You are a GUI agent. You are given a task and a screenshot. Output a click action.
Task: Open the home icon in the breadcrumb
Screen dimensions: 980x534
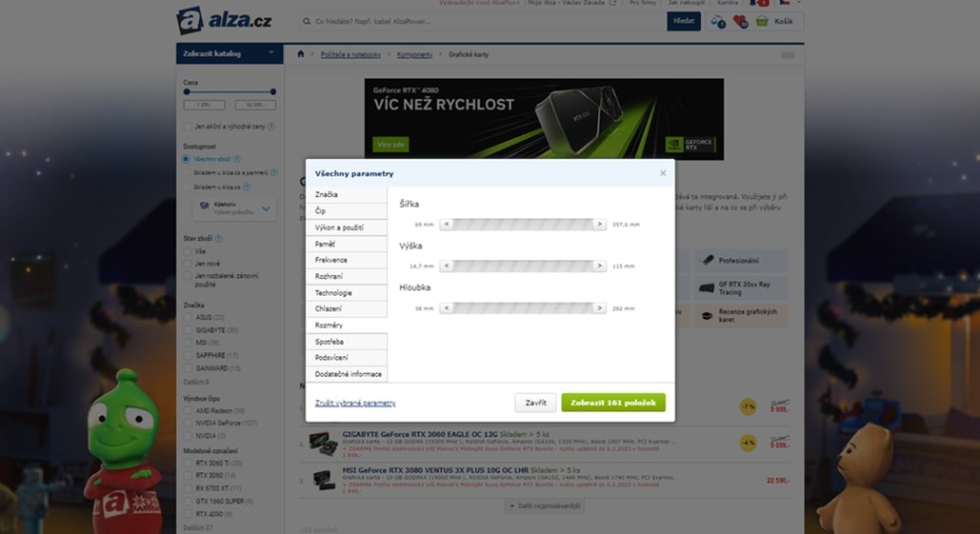tap(301, 54)
